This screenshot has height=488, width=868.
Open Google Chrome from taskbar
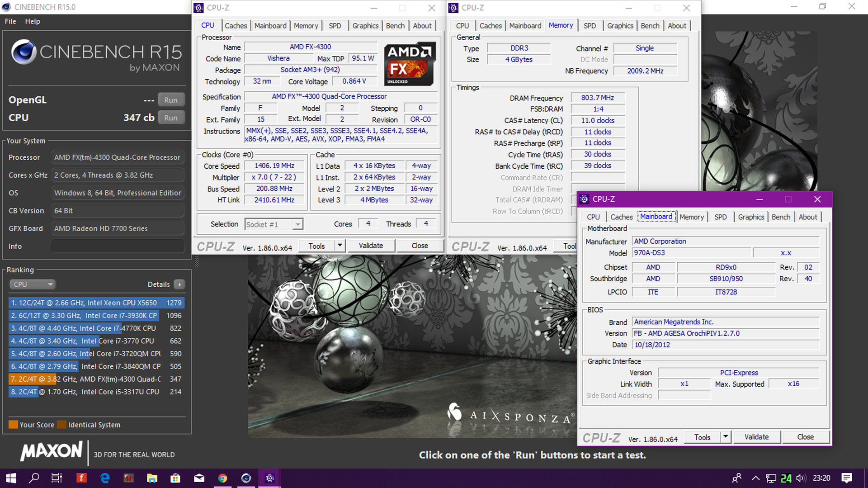(222, 478)
